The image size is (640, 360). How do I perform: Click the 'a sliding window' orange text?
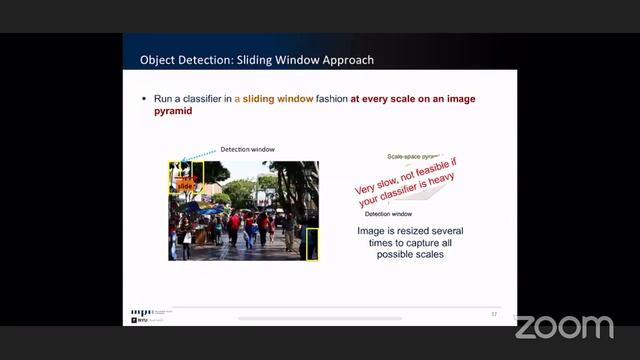click(274, 99)
